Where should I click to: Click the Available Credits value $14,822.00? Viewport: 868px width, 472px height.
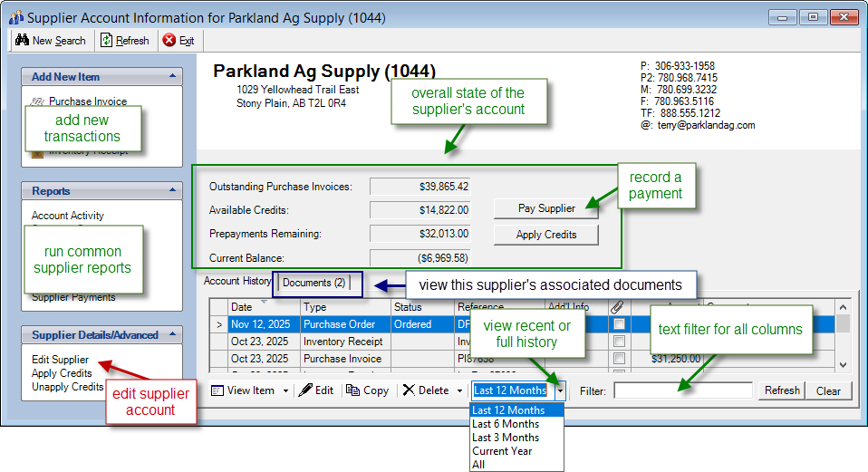420,210
